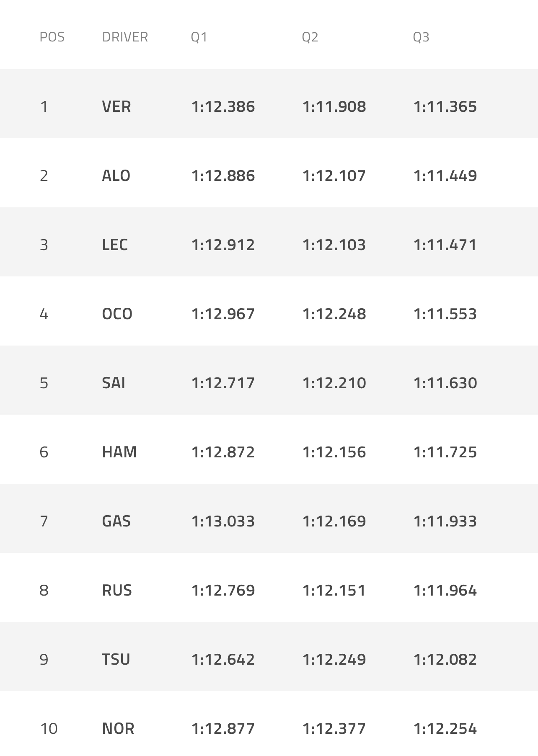Select TSU's Q3 time 1:12.082
Viewport: 538px width, 756px height.
pyautogui.click(x=445, y=660)
